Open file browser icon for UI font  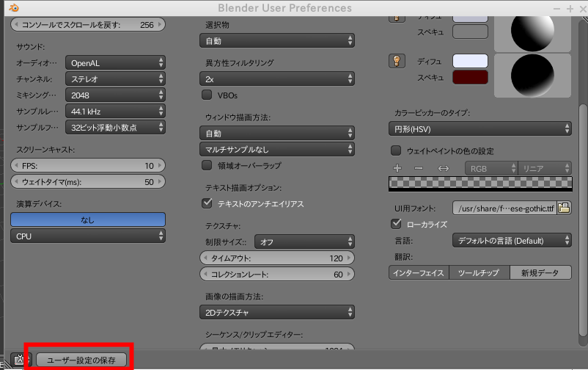[x=564, y=208]
